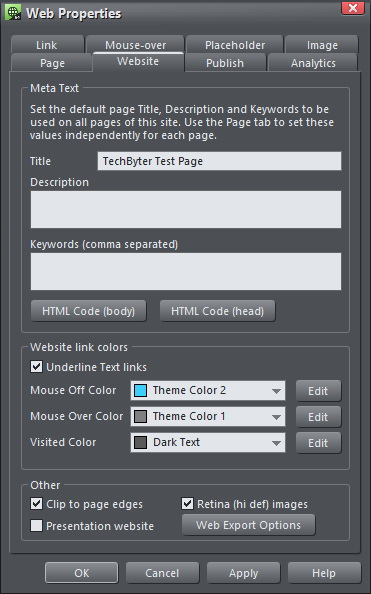371x594 pixels.
Task: Close the Web Properties dialog
Action: pyautogui.click(x=352, y=8)
